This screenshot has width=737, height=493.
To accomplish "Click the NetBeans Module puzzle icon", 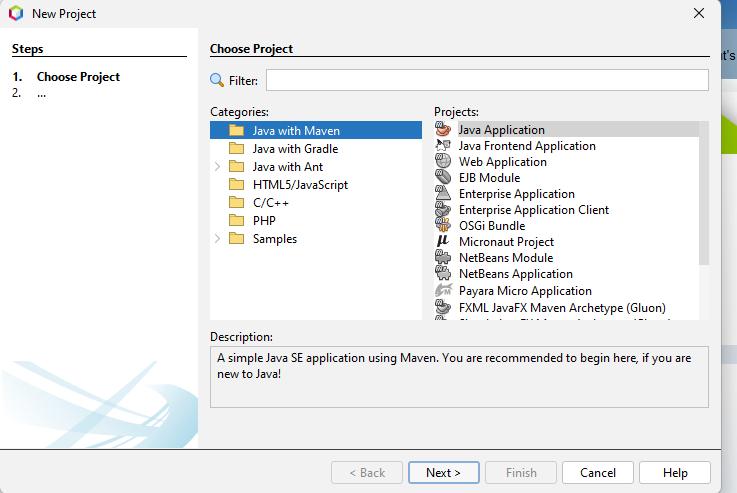I will (443, 257).
